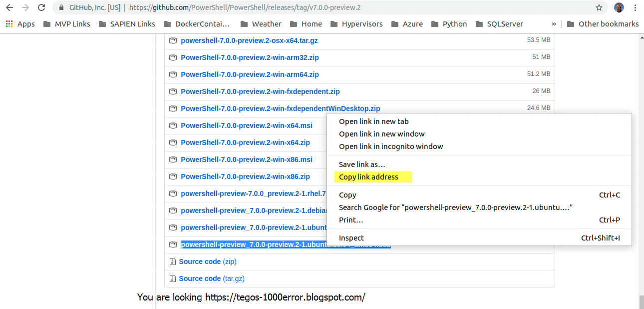Expand hidden bookmarks with the » chevron
Image resolution: width=644 pixels, height=309 pixels.
[x=554, y=24]
